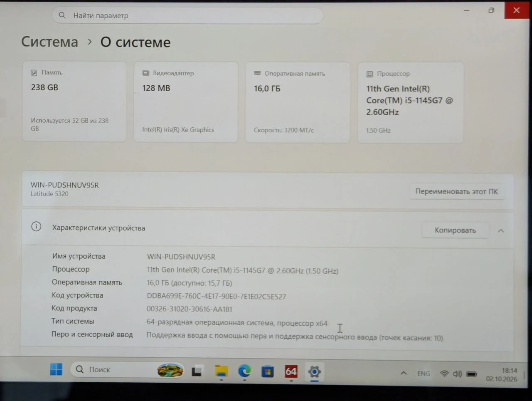532x401 pixels.
Task: Open the red 64 app on taskbar
Action: click(291, 371)
